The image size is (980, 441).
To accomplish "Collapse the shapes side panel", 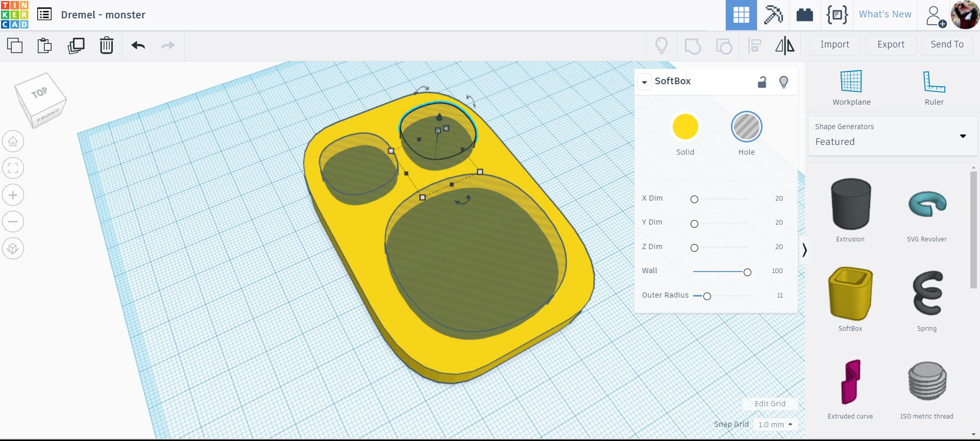I will click(804, 250).
